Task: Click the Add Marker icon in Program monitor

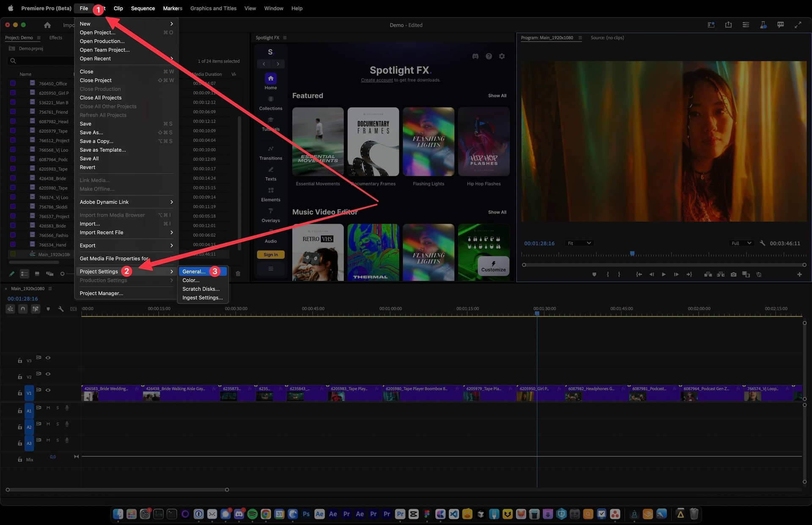Action: click(x=594, y=275)
